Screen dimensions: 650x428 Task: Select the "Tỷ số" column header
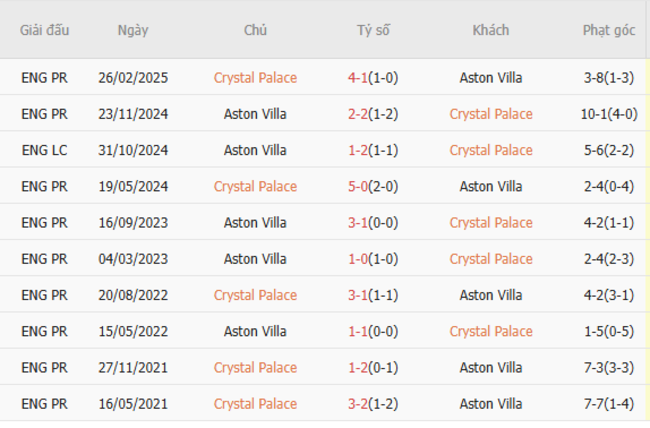373,30
